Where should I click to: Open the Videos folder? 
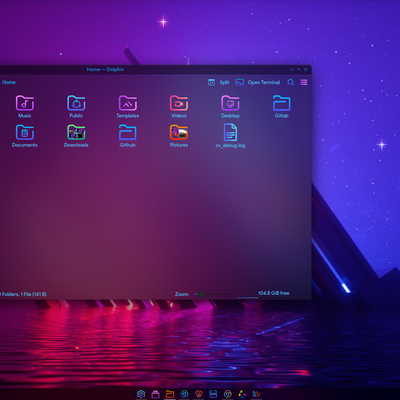pyautogui.click(x=179, y=106)
